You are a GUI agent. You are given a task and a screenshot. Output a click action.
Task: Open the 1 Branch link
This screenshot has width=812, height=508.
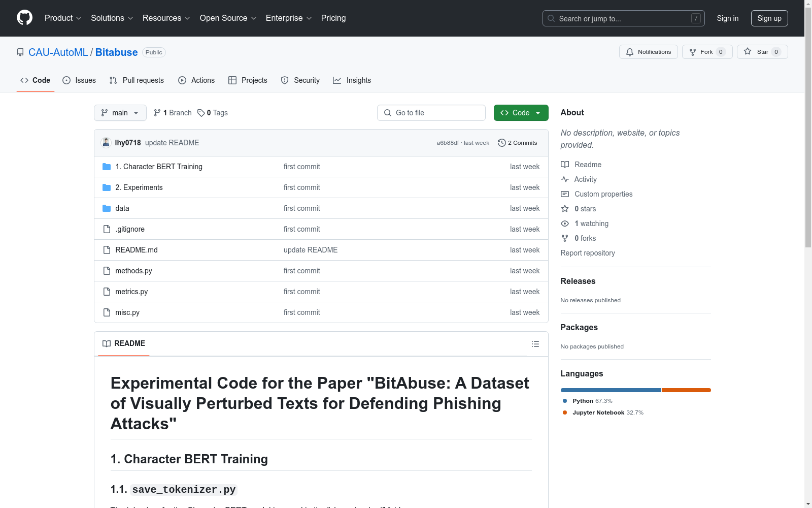(173, 113)
